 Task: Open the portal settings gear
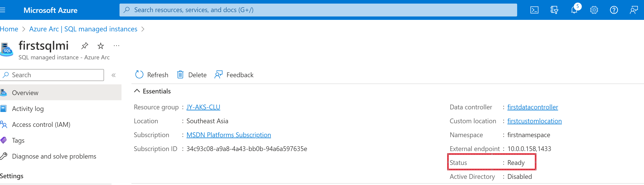pyautogui.click(x=594, y=10)
